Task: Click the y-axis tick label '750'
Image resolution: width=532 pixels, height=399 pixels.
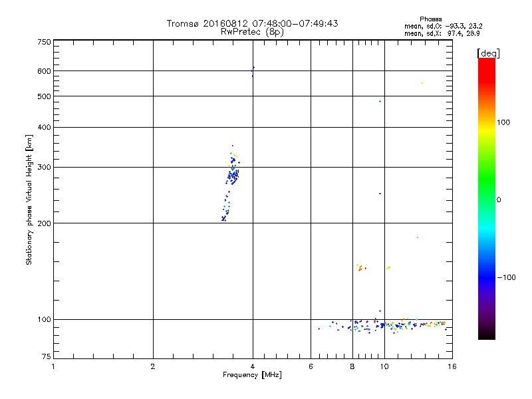Action: pyautogui.click(x=44, y=42)
